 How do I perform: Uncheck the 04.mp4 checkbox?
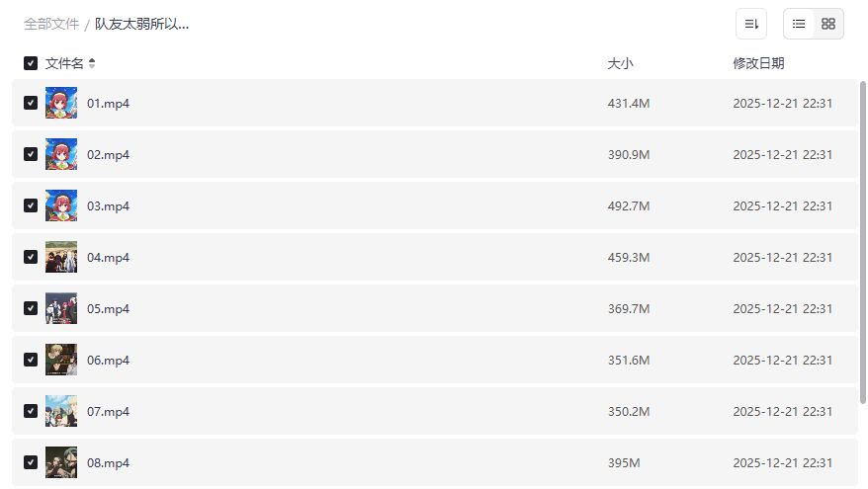[x=31, y=257]
